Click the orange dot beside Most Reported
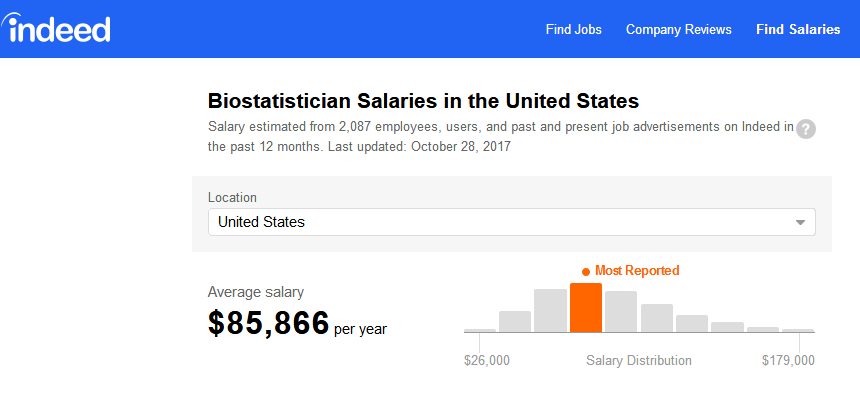Image resolution: width=860 pixels, height=402 pixels. pos(586,271)
